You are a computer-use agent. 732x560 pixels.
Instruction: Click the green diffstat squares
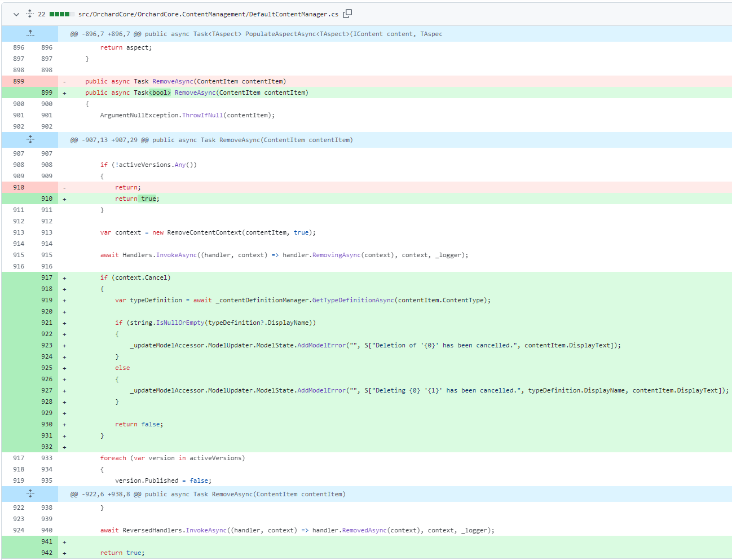(x=61, y=14)
